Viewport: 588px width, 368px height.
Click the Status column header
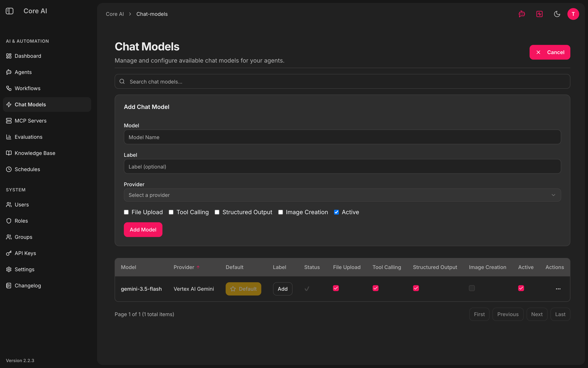312,267
